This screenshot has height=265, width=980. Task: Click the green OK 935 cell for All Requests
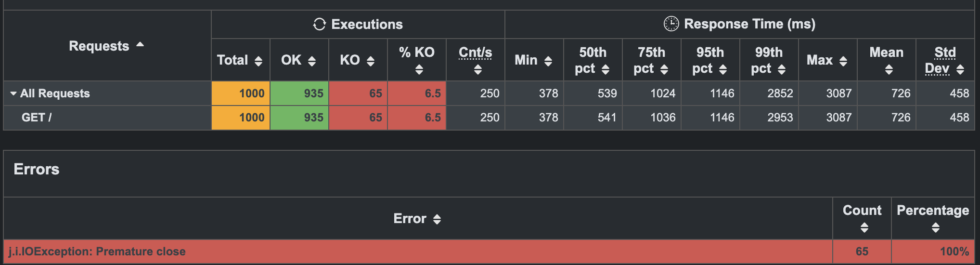pos(299,93)
